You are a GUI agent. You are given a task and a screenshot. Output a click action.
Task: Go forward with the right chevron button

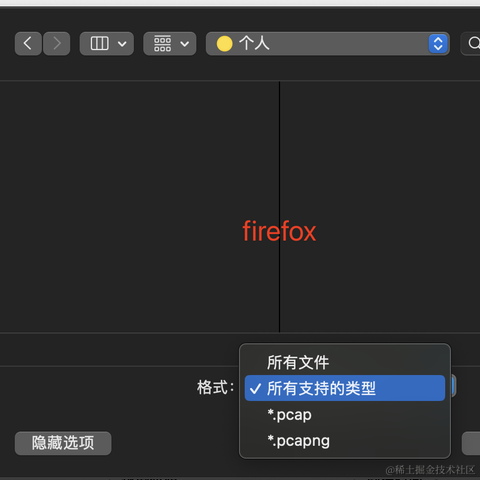pos(57,44)
